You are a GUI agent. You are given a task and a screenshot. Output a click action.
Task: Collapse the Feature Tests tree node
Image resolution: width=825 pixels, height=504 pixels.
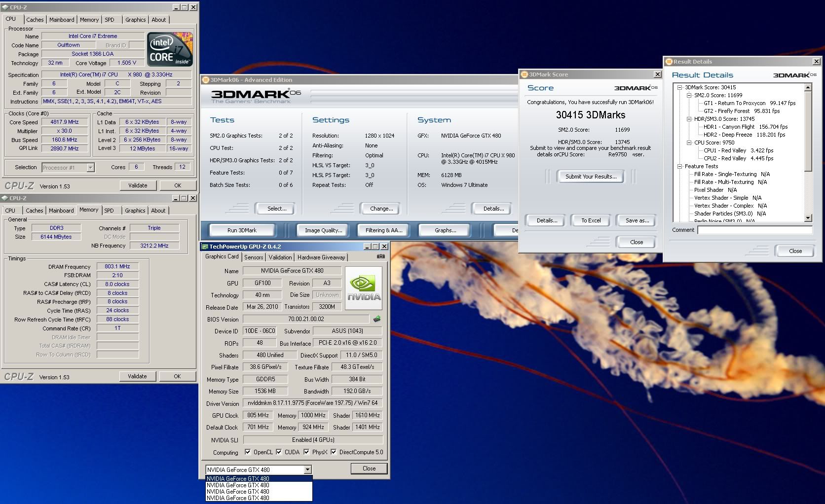pyautogui.click(x=679, y=166)
